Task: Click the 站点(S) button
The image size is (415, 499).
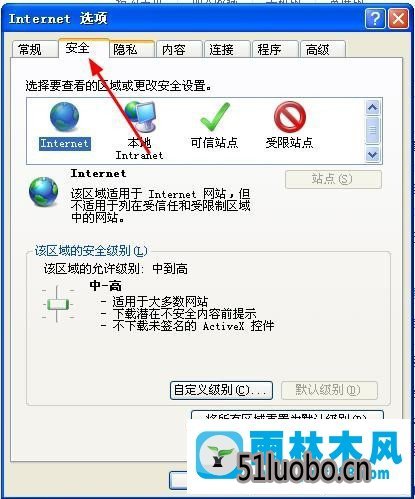Action: 333,179
